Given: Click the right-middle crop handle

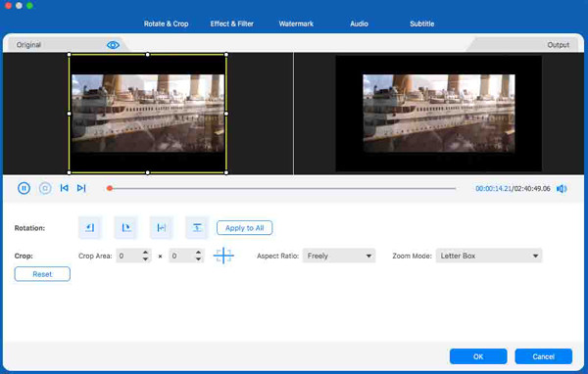Looking at the screenshot, I should click(x=226, y=114).
